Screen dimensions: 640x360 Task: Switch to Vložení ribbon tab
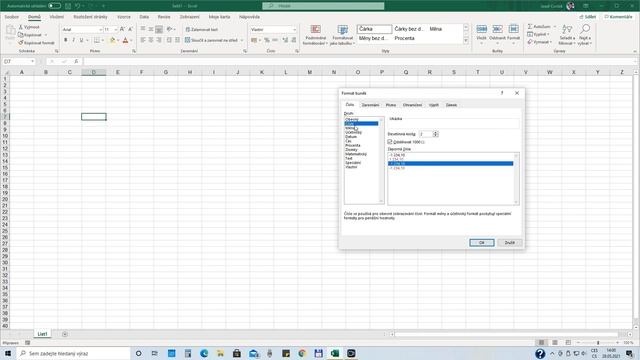pos(57,17)
